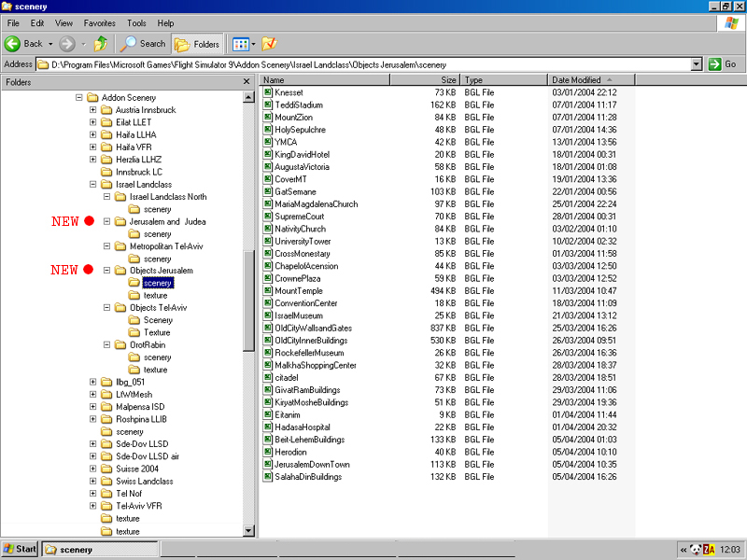The width and height of the screenshot is (747, 560).
Task: Select the OldCityWallsandGates file name
Action: [313, 328]
